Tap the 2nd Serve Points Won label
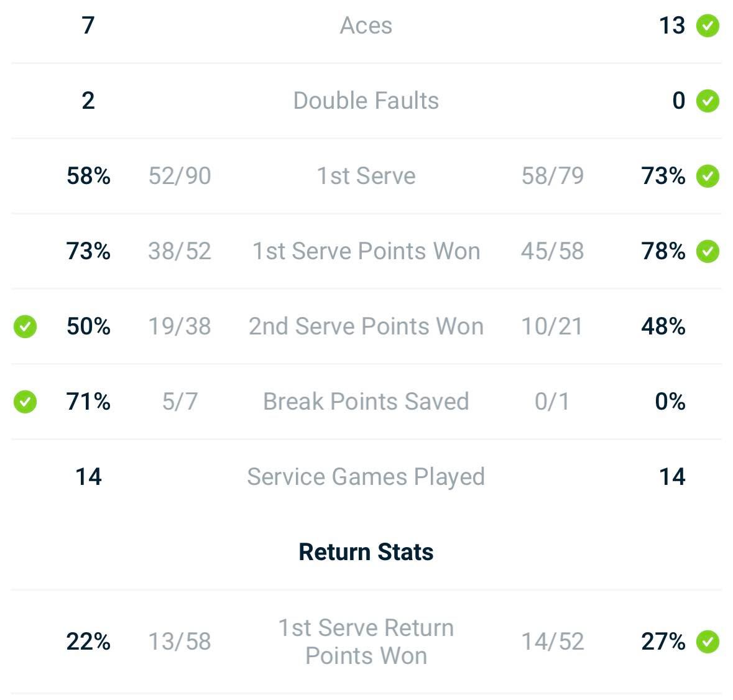This screenshot has height=700, width=733. [366, 326]
